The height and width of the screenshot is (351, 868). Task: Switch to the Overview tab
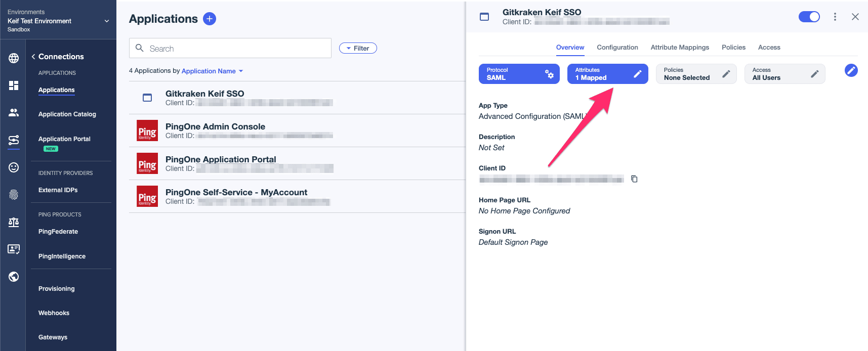pos(570,48)
